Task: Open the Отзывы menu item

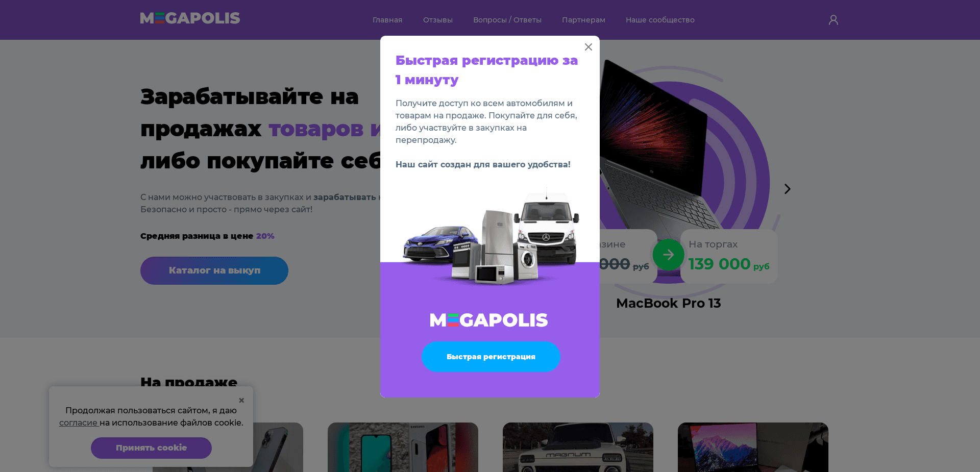Action: tap(438, 20)
